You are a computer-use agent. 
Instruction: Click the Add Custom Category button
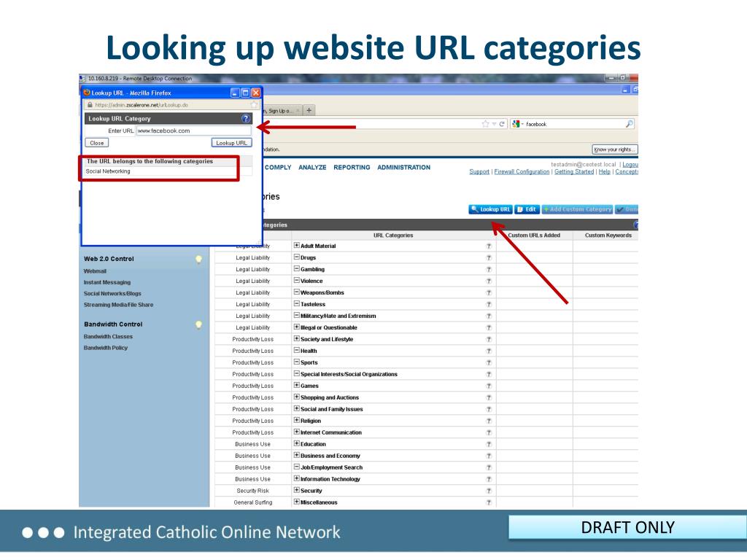coord(578,209)
